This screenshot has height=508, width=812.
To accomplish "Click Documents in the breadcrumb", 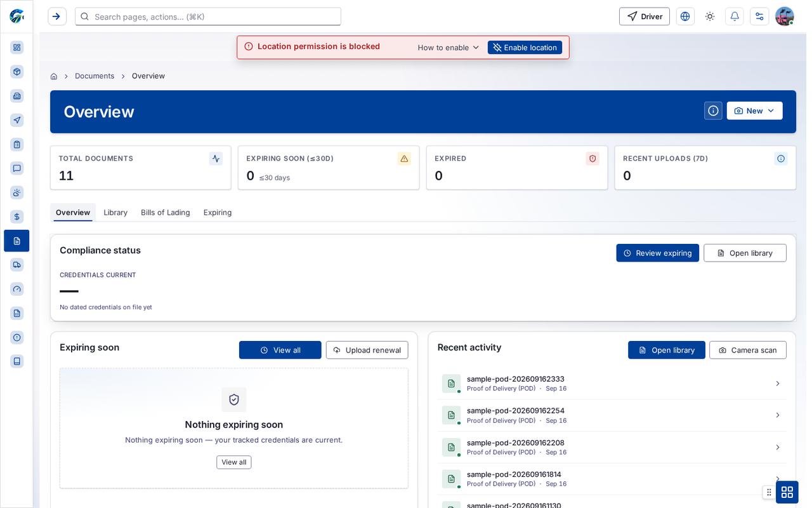I will pos(95,76).
